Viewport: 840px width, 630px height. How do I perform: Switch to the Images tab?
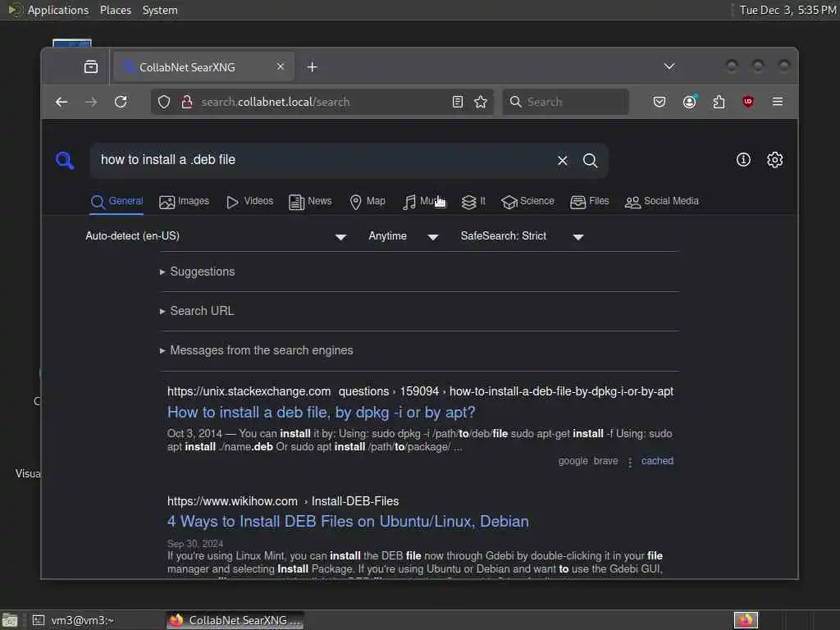point(185,202)
